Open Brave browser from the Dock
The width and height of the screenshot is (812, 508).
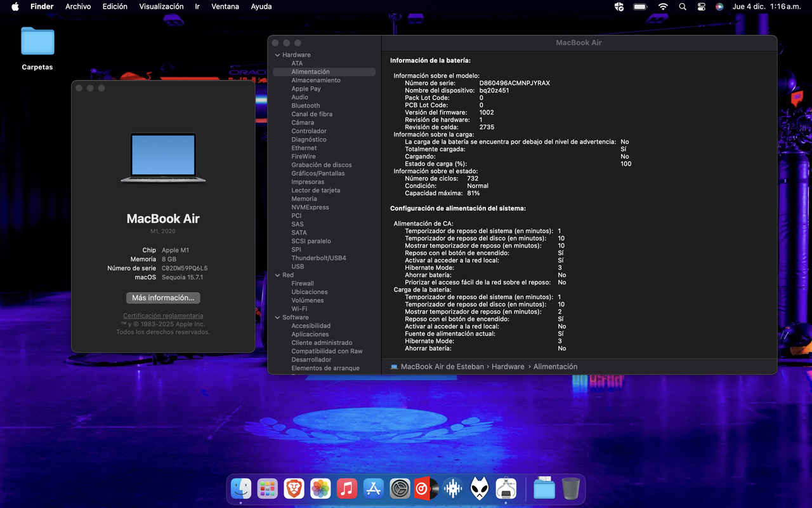[294, 488]
